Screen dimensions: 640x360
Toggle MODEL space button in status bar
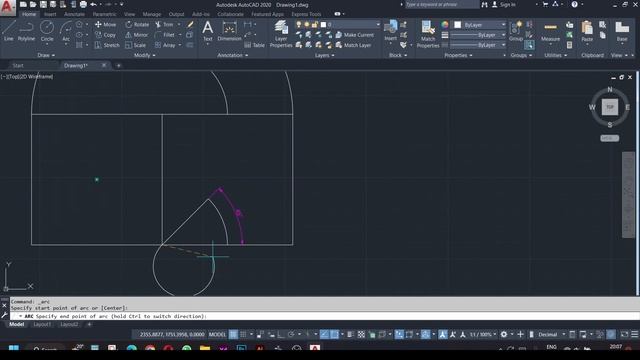click(217, 335)
